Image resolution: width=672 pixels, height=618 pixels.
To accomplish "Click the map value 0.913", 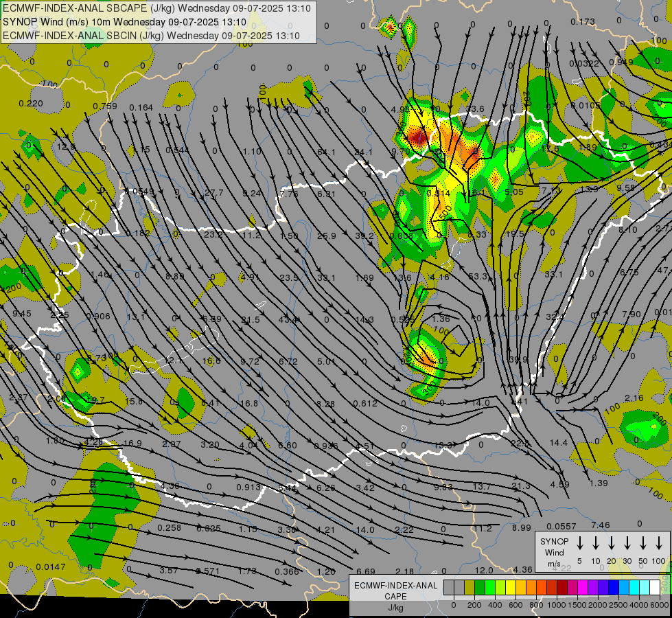I will pyautogui.click(x=248, y=488).
